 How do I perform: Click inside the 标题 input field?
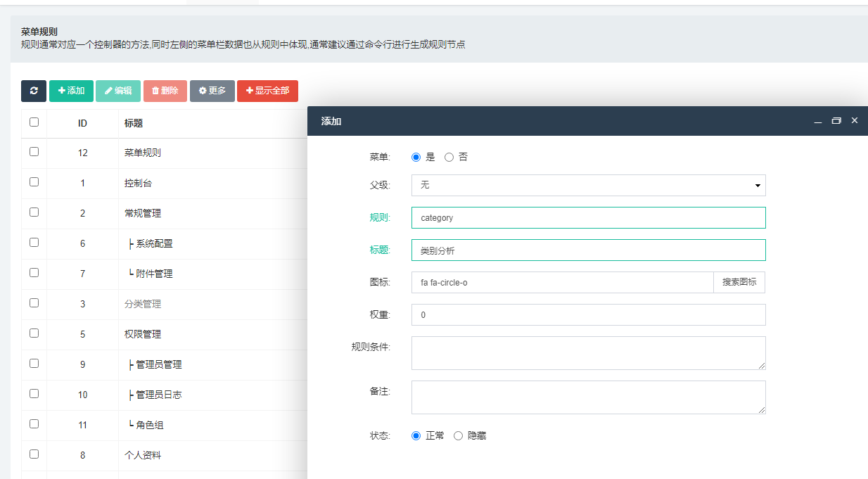(588, 250)
